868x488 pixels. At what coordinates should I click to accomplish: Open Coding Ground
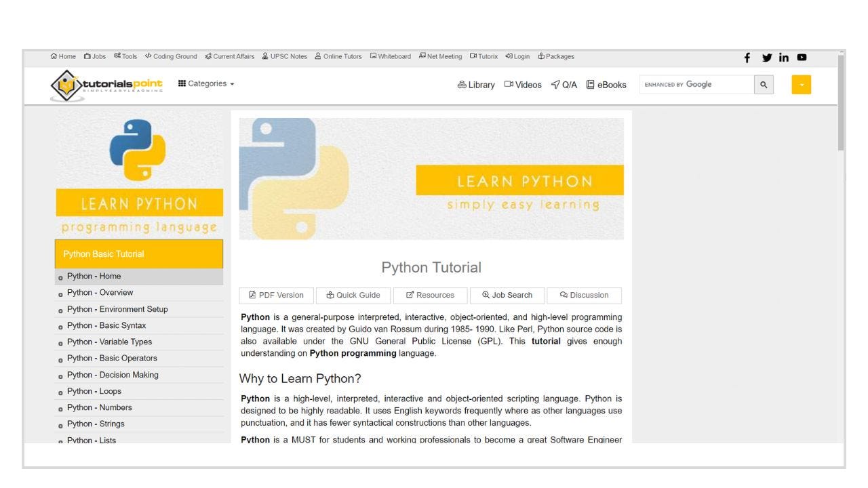click(x=171, y=56)
